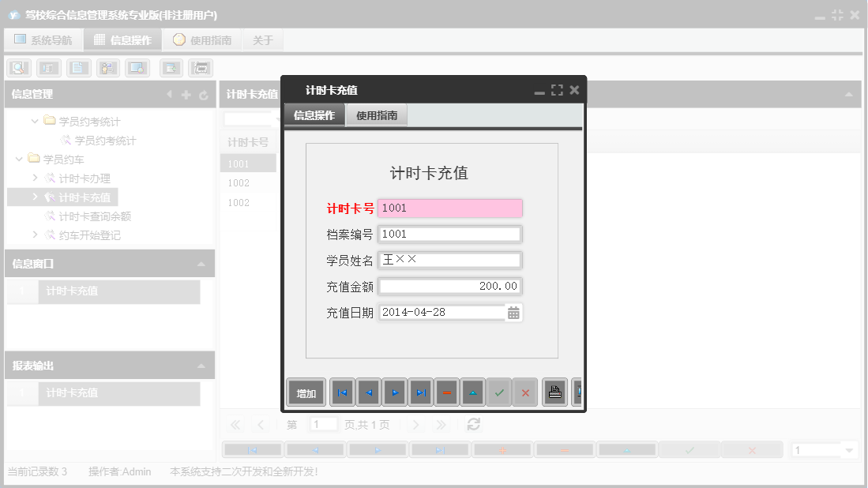Click the personnel chart icon on the toolbar

tap(107, 68)
